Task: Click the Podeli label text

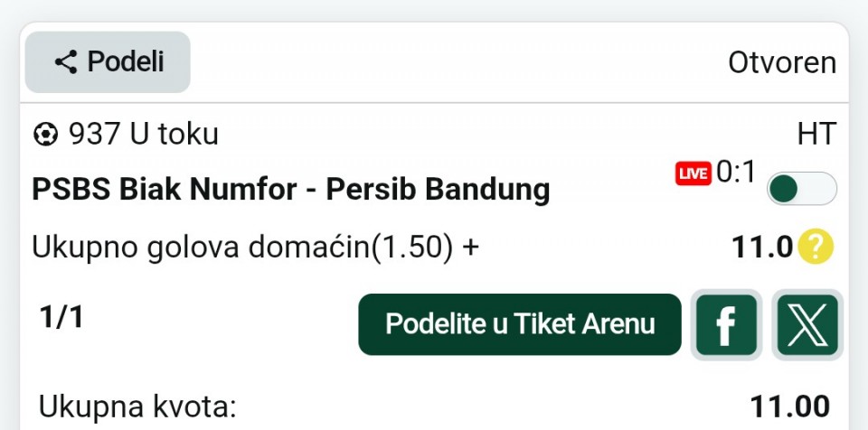Action: pyautogui.click(x=126, y=62)
